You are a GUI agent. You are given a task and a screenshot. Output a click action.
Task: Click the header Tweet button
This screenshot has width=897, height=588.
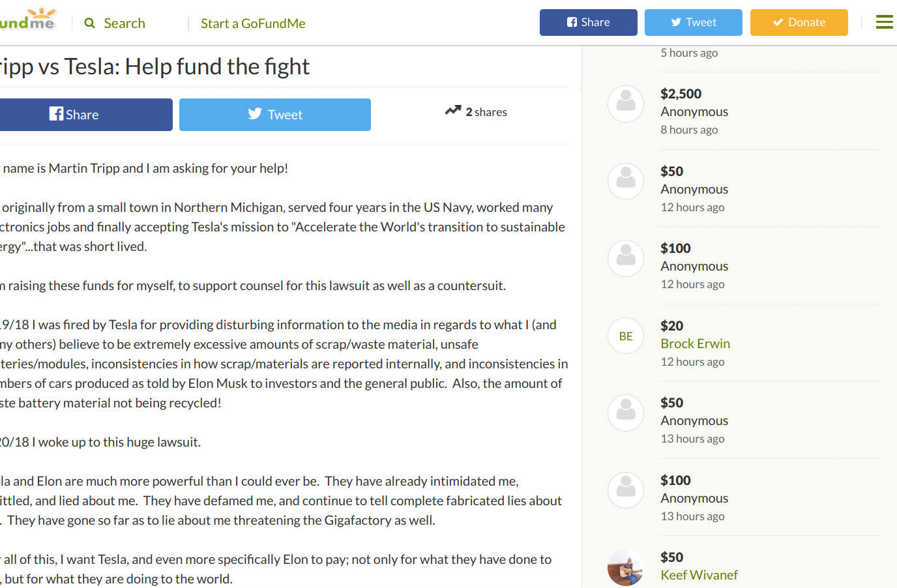click(x=694, y=22)
